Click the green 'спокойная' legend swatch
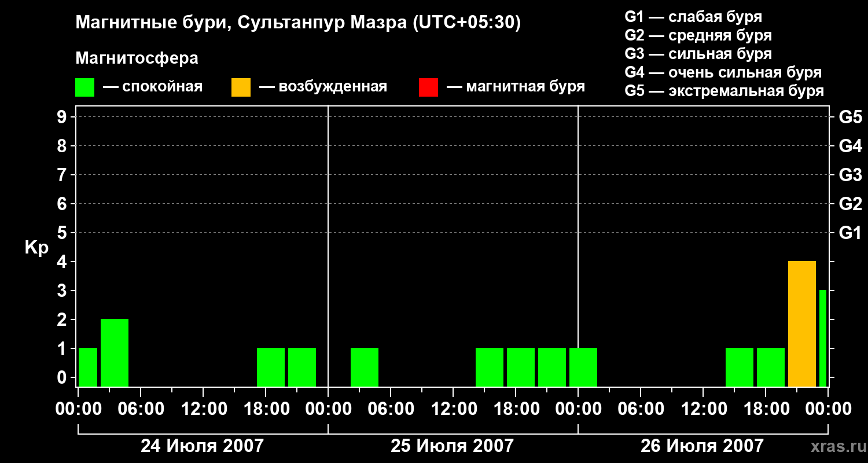 click(85, 87)
